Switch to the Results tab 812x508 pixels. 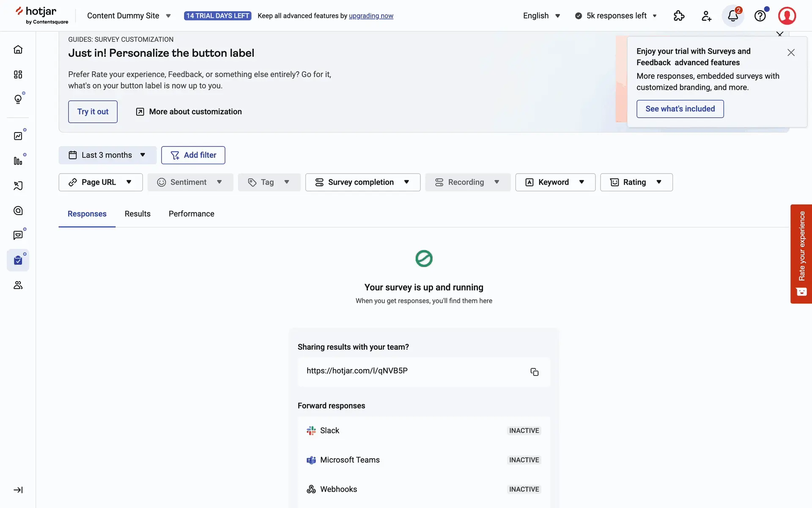137,214
